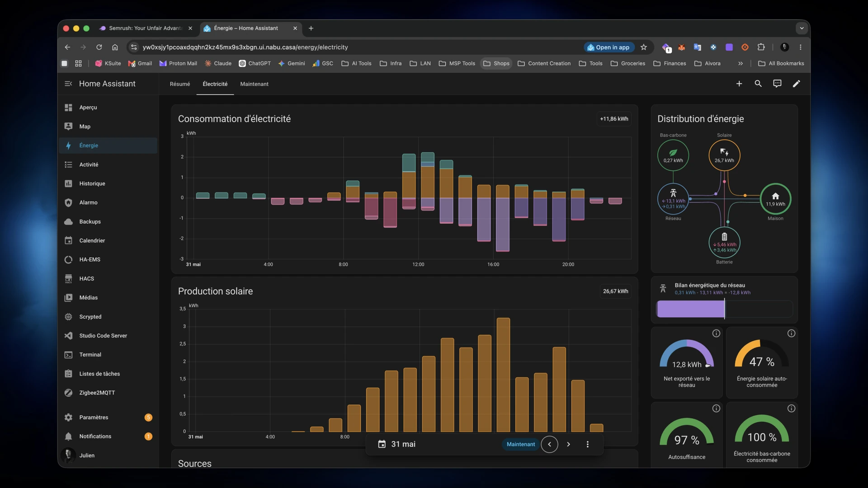The image size is (868, 488).
Task: Click the Maison home node
Action: click(x=775, y=199)
